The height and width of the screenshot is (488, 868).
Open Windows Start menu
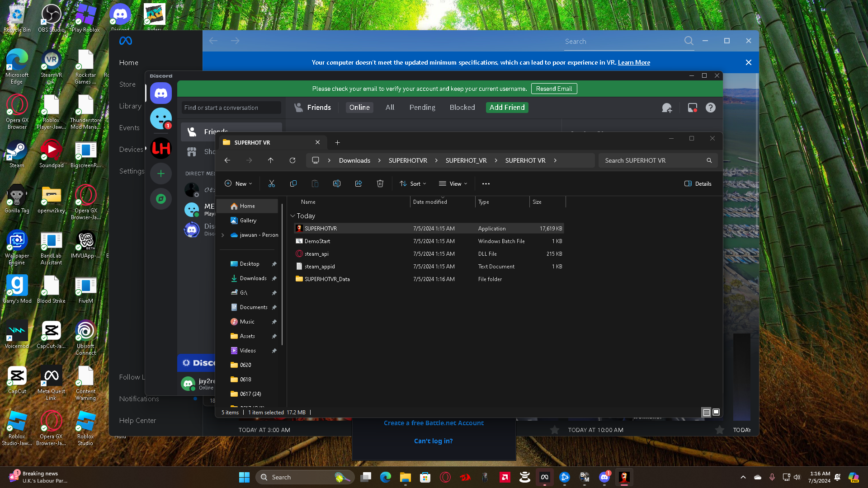(x=244, y=477)
